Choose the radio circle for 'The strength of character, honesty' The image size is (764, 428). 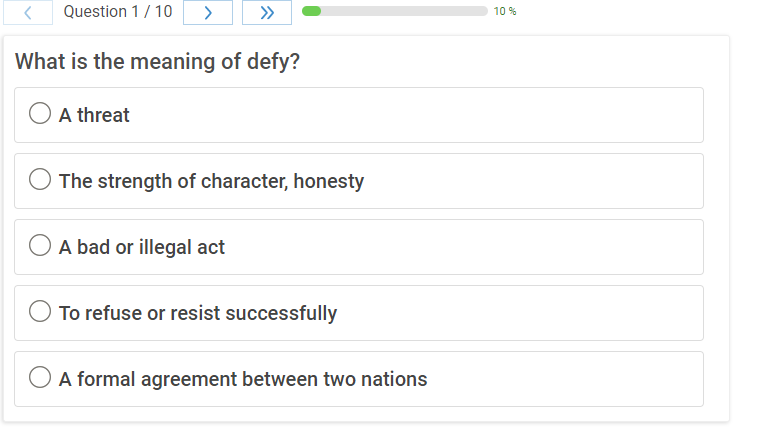[40, 180]
